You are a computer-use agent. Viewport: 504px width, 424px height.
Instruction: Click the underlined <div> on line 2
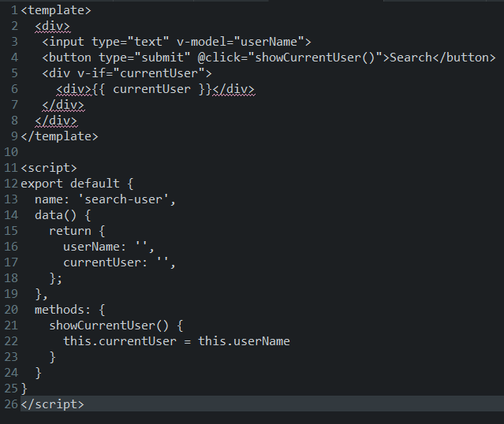(52, 26)
